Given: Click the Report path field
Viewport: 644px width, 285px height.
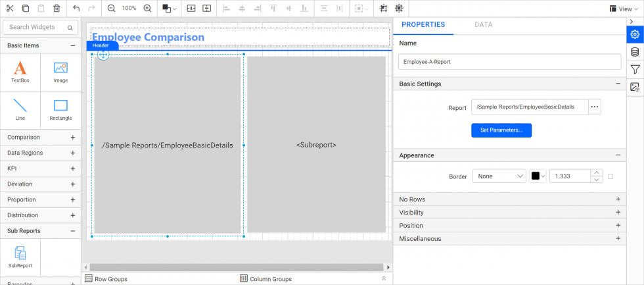Looking at the screenshot, I should pyautogui.click(x=530, y=107).
